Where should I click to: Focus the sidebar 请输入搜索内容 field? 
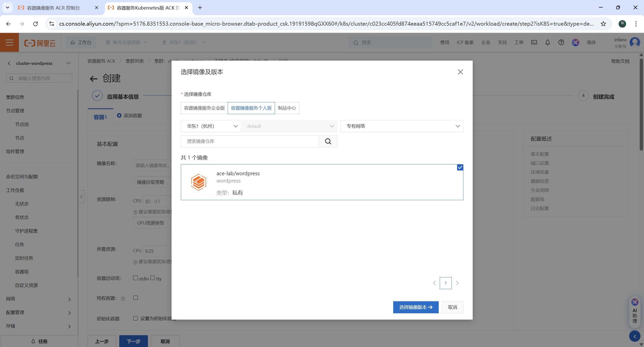(x=39, y=78)
